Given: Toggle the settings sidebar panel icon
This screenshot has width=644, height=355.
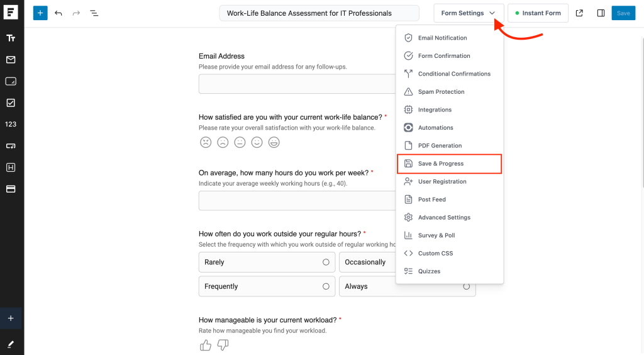Looking at the screenshot, I should tap(601, 13).
